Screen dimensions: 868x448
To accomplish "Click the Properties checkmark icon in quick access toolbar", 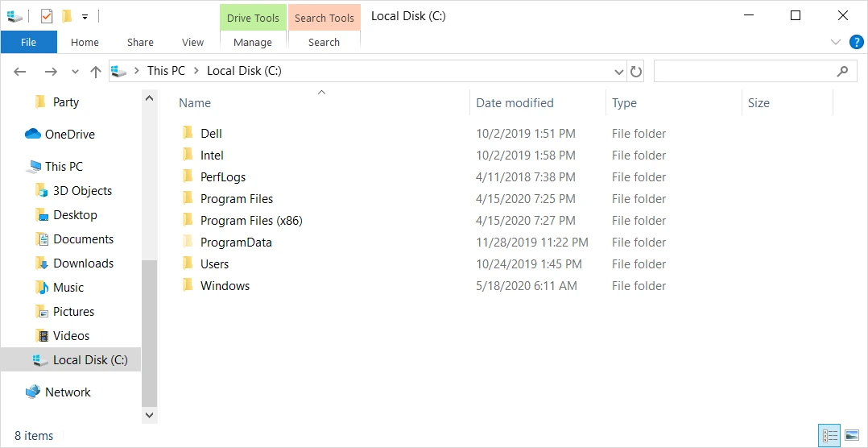I will click(x=47, y=16).
